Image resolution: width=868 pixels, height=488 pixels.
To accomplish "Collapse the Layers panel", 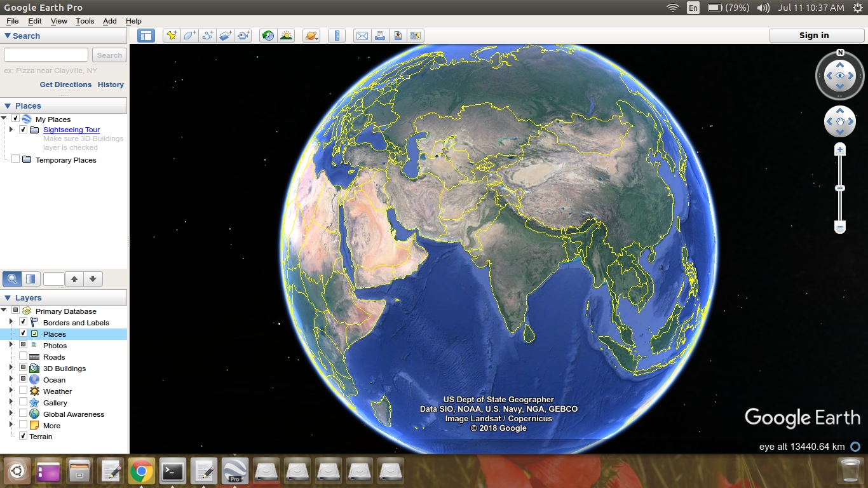I will click(8, 298).
